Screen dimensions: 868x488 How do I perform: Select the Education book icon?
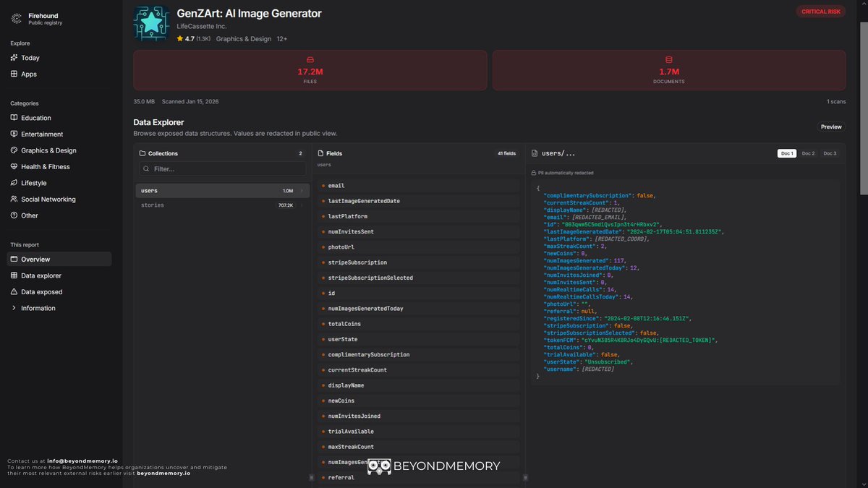14,118
